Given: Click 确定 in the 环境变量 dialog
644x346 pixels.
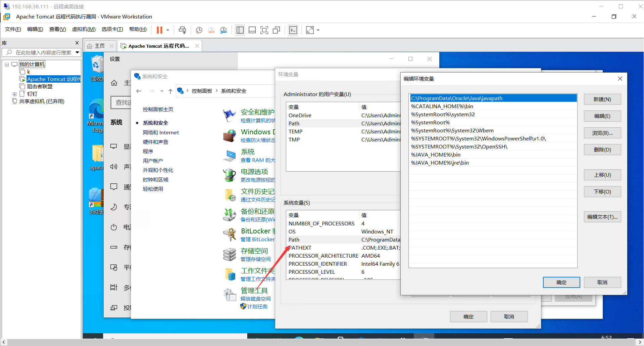Looking at the screenshot, I should coord(468,317).
